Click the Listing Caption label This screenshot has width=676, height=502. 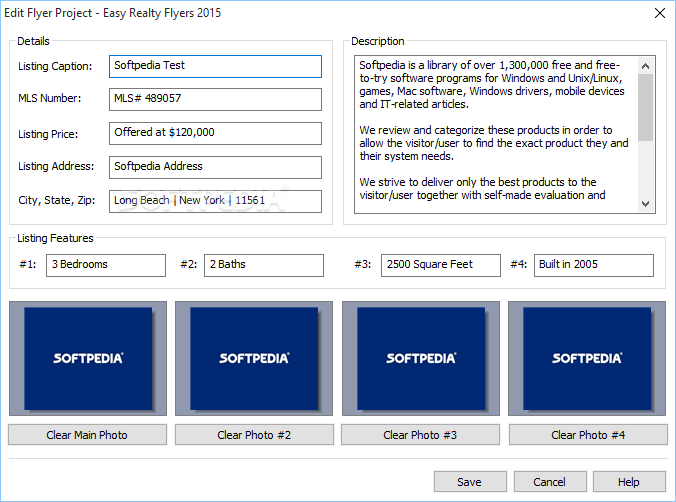(x=55, y=66)
